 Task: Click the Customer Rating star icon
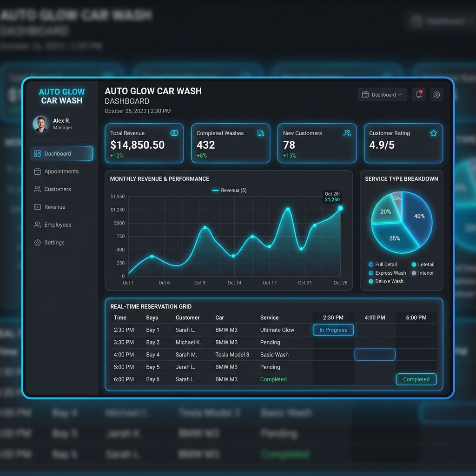[x=434, y=133]
